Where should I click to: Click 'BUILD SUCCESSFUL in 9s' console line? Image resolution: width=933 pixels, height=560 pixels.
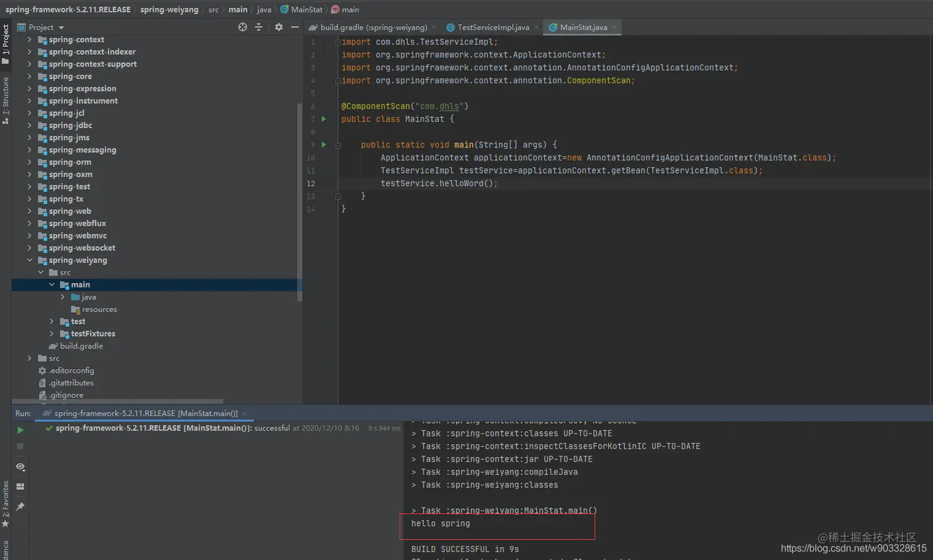[465, 549]
